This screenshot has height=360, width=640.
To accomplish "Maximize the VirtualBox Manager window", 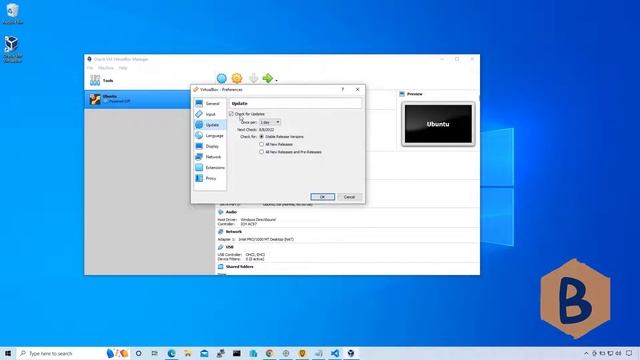I will click(457, 59).
